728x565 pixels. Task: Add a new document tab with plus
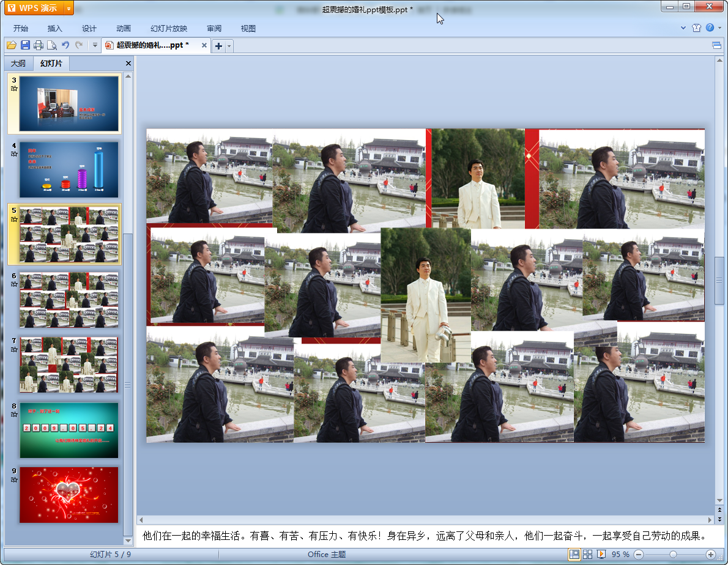click(218, 45)
